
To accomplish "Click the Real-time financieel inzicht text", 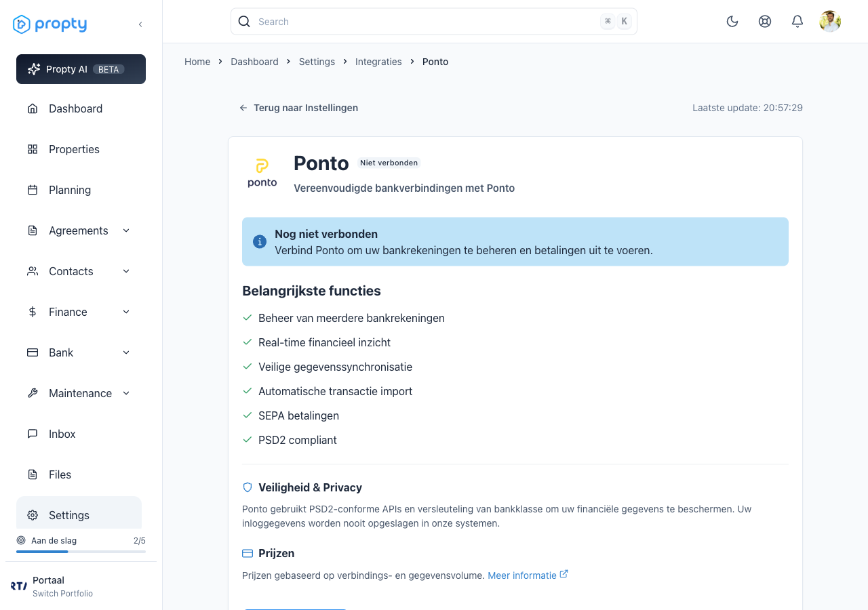I will [324, 342].
